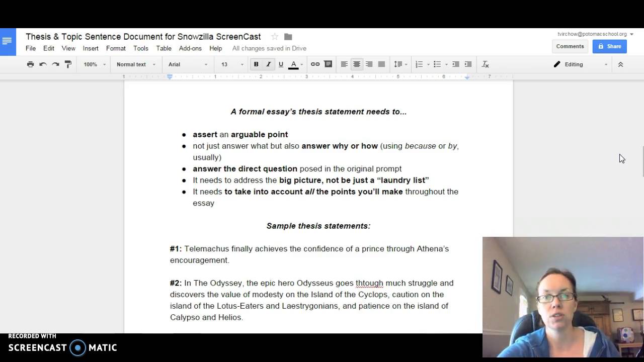644x362 pixels.
Task: Expand numbered list style dropdown arrow
Action: 428,64
